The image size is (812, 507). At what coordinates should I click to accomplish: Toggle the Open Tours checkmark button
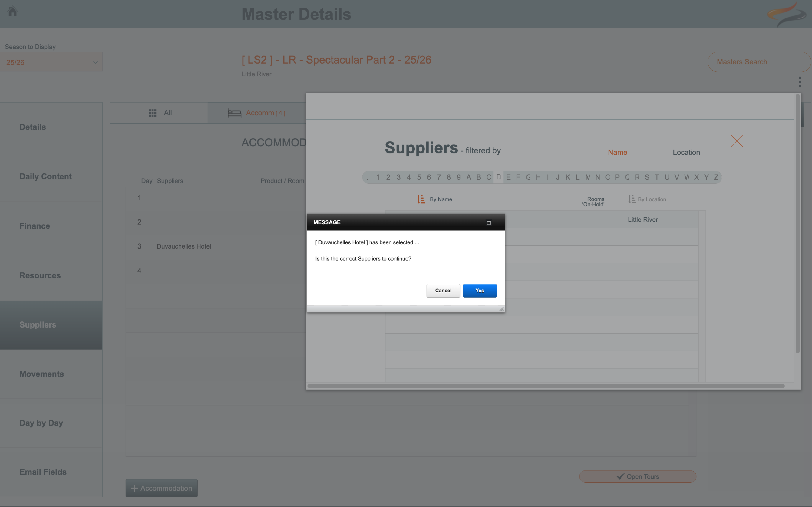coord(637,476)
